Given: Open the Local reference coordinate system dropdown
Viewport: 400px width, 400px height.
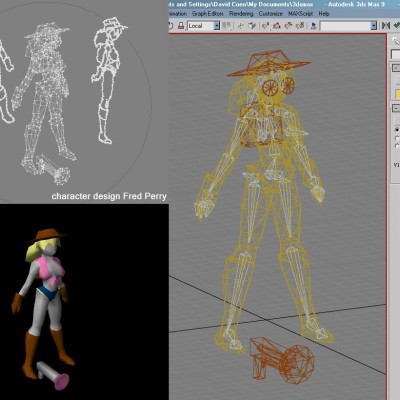Looking at the screenshot, I should (203, 26).
